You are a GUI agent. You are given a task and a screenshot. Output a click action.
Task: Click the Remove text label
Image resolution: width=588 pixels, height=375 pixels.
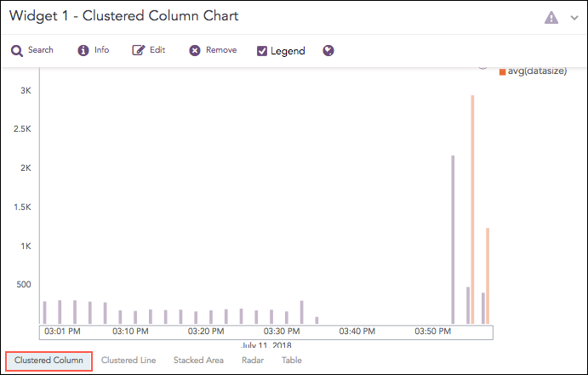click(x=221, y=50)
